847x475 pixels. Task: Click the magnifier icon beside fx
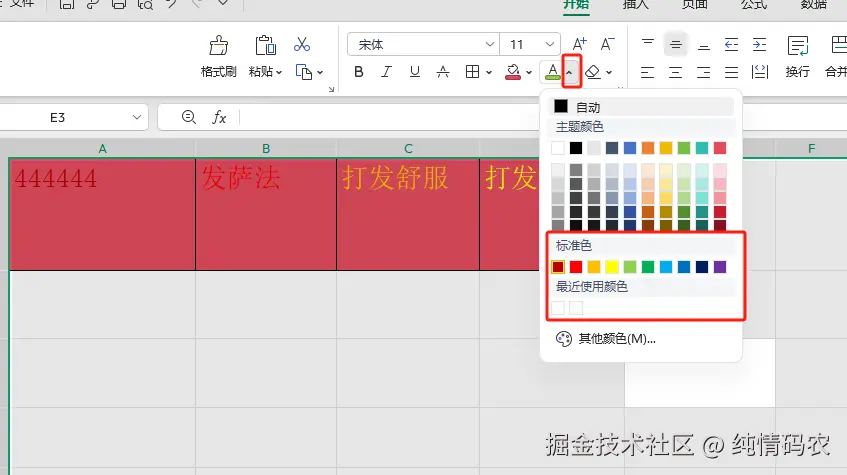189,117
